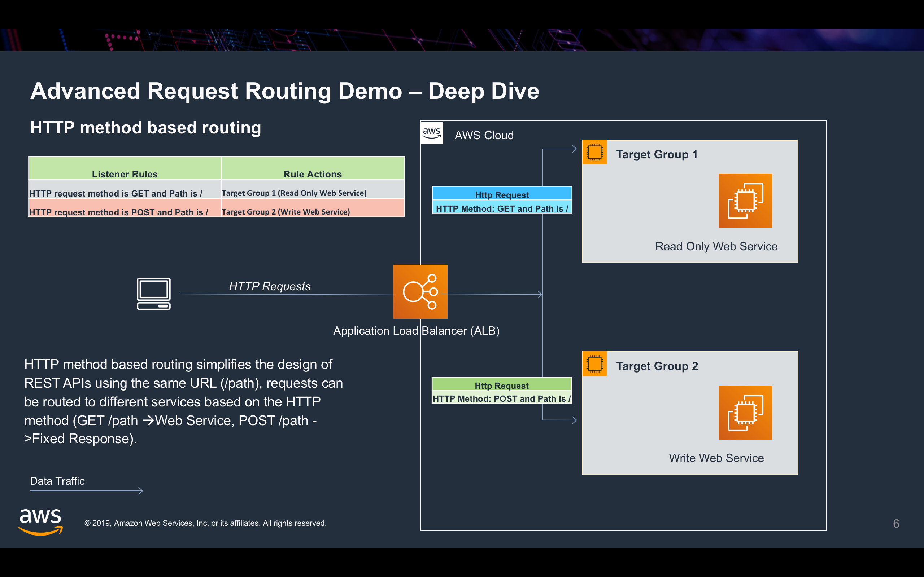
Task: Click the Read Only Web Service EC2 icon
Action: coord(745,201)
